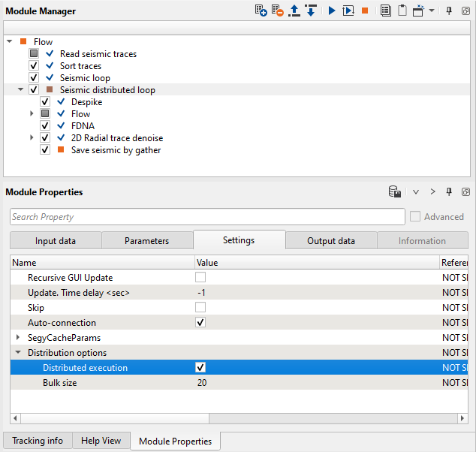Move selected module up
The height and width of the screenshot is (452, 476).
[294, 11]
